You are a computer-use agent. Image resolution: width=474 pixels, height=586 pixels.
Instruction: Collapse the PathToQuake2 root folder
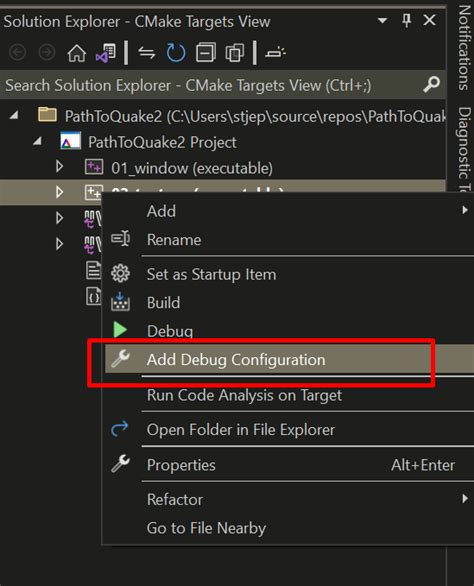click(14, 115)
